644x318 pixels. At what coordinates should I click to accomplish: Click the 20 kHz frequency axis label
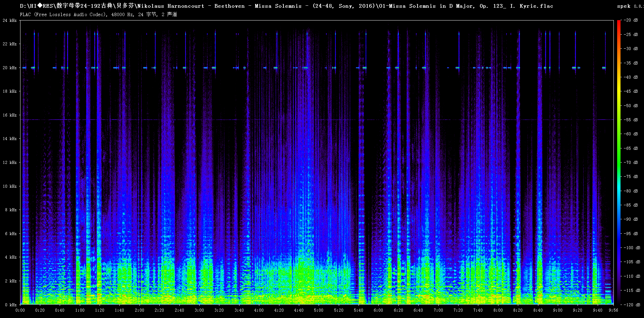10,68
